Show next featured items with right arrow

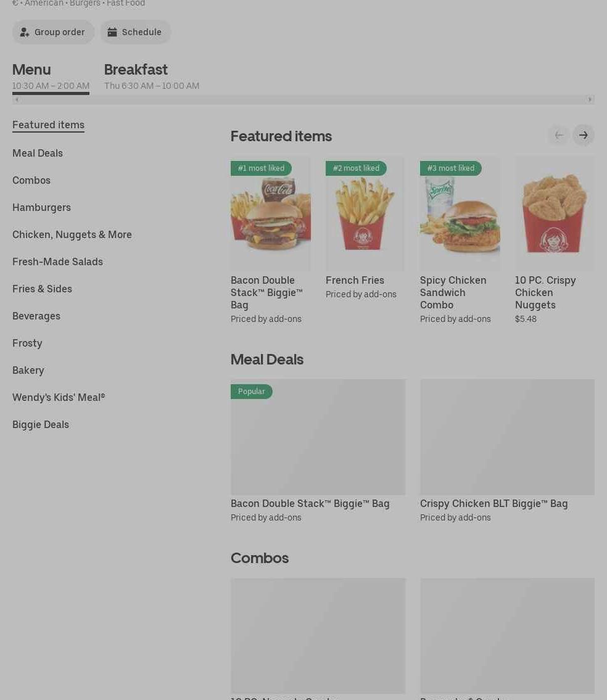point(584,135)
